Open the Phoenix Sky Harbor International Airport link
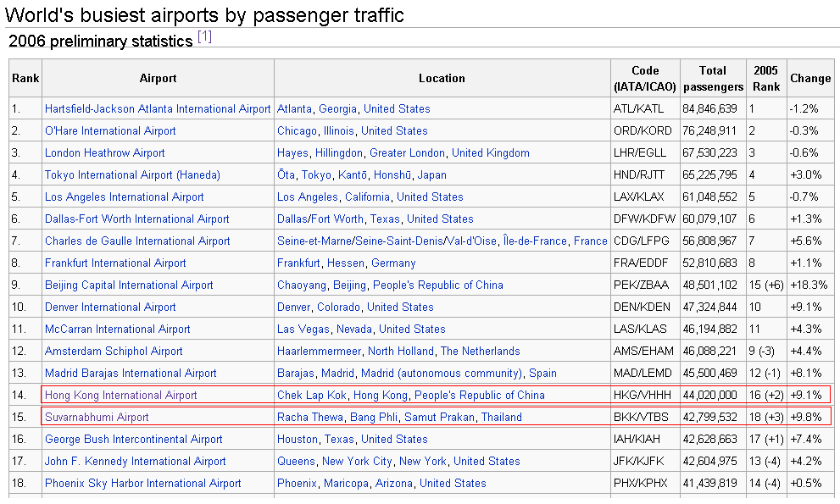This screenshot has height=504, width=840. pos(143,484)
